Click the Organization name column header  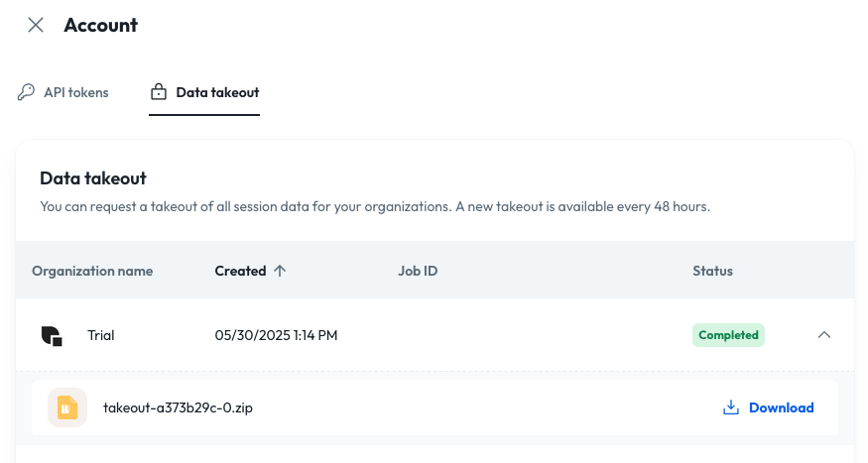click(92, 271)
